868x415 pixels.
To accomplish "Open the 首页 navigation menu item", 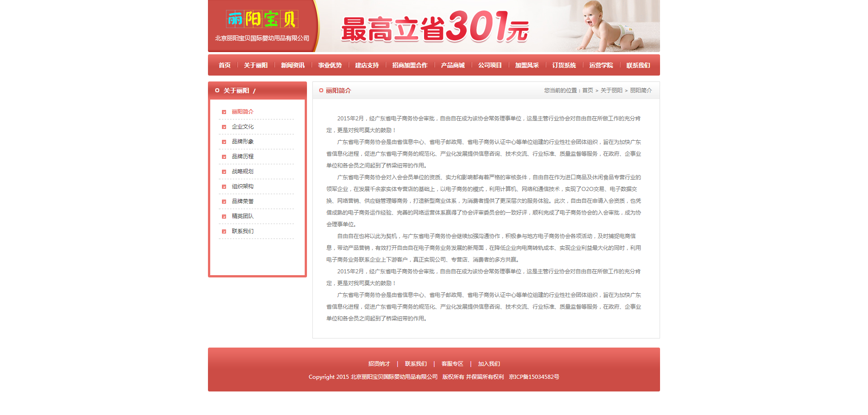I will click(225, 65).
